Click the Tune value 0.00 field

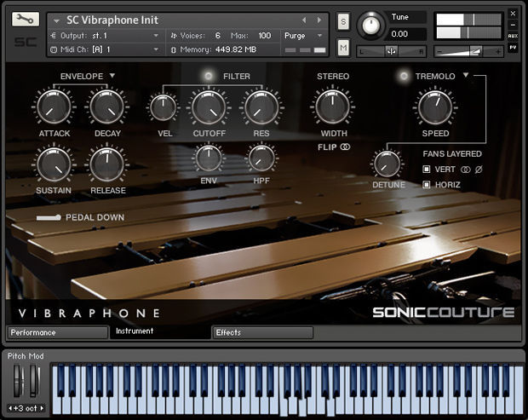point(407,34)
